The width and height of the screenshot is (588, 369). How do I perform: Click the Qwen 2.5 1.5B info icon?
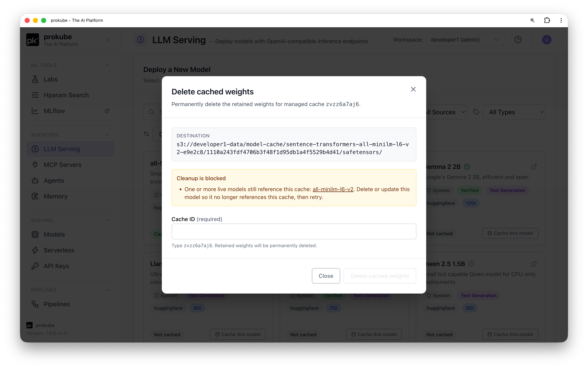click(471, 264)
